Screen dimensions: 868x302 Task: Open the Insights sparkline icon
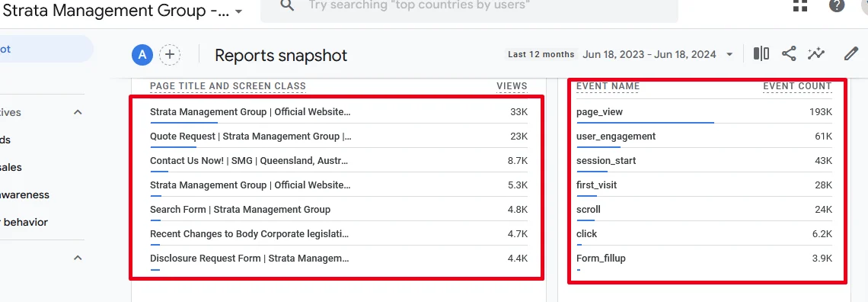click(x=816, y=53)
